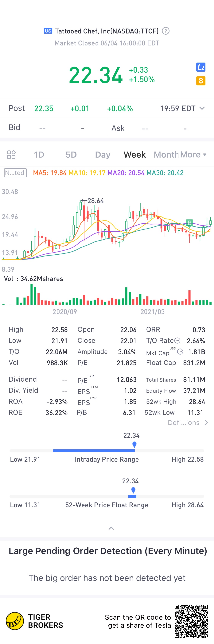Tap the tallest green volume bar in 2020

pyautogui.click(x=32, y=294)
